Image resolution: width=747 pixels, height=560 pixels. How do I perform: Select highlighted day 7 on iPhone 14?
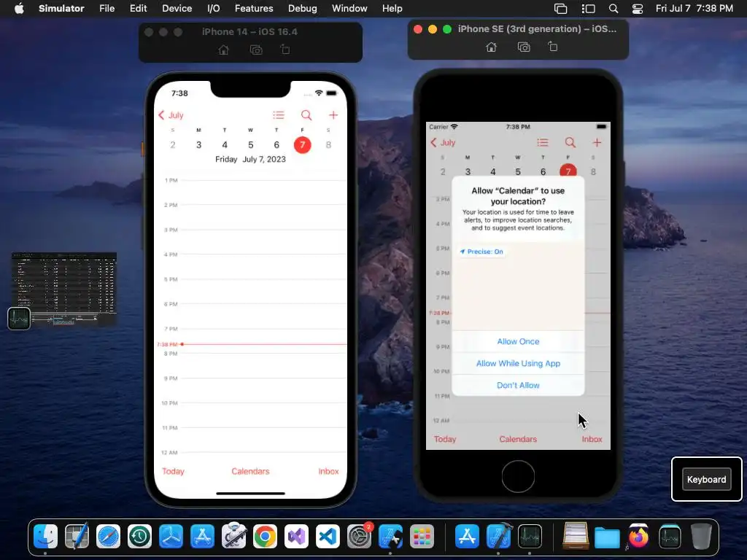(303, 145)
